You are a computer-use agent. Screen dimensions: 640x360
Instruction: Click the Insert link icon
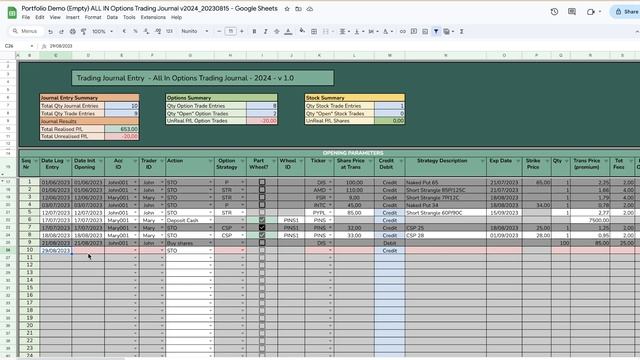(403, 31)
